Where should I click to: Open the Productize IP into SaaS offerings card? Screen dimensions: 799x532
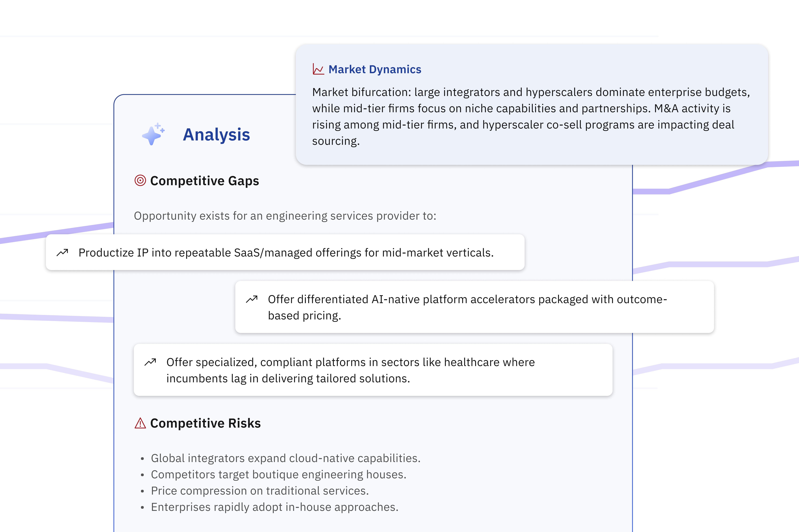tap(286, 252)
